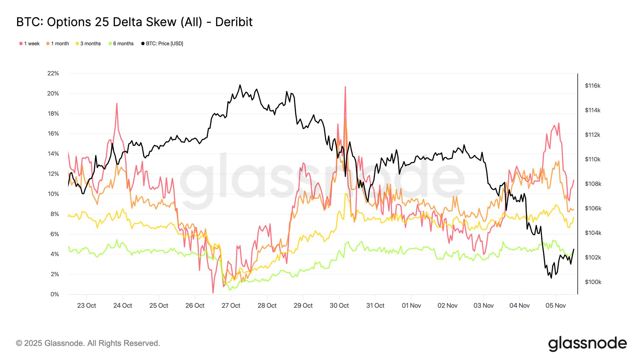Click the 22% skew axis label
The height and width of the screenshot is (362, 644).
point(53,73)
